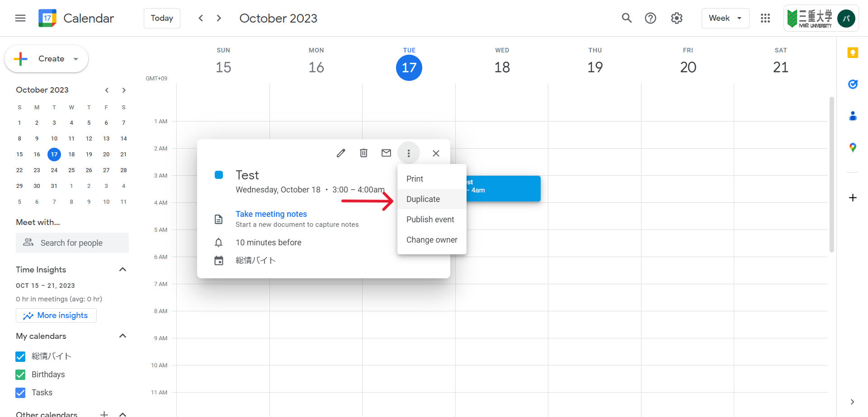Click the Today button
The width and height of the screenshot is (868, 417).
(x=162, y=18)
